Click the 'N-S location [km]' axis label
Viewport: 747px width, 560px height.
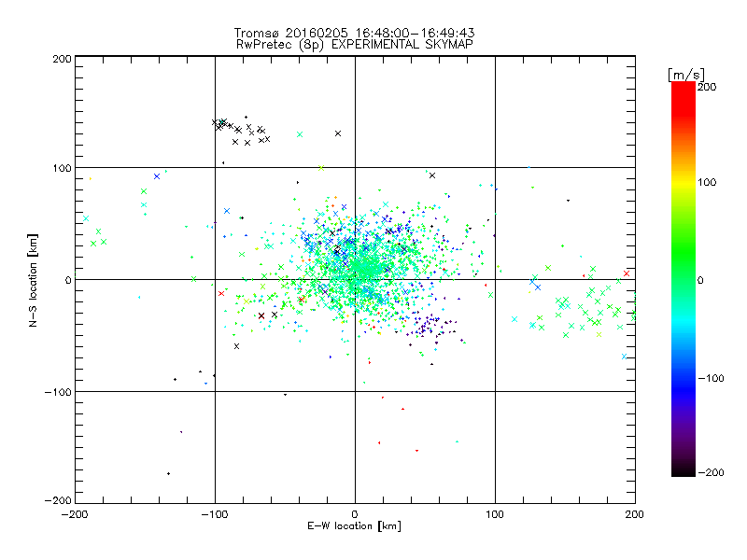tap(33, 280)
